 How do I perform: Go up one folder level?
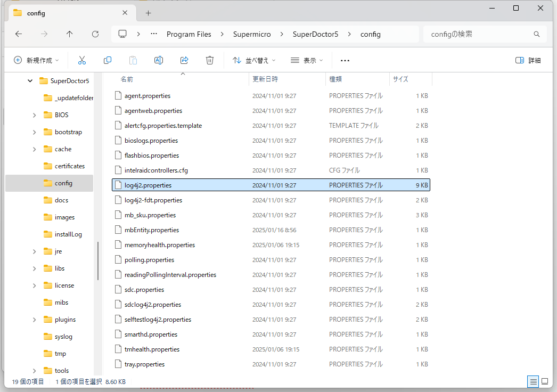click(70, 34)
